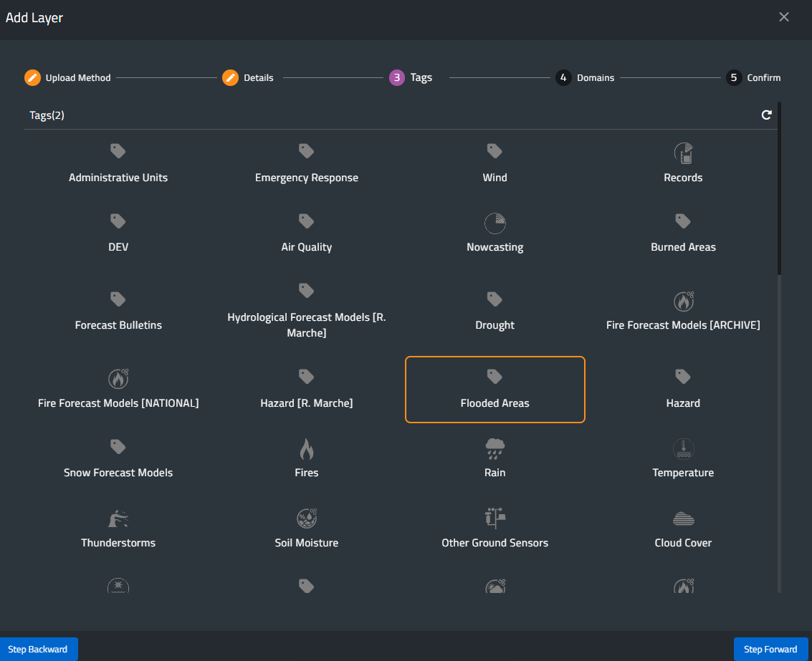812x661 pixels.
Task: Select the Thunderstorms icon
Action: click(118, 518)
